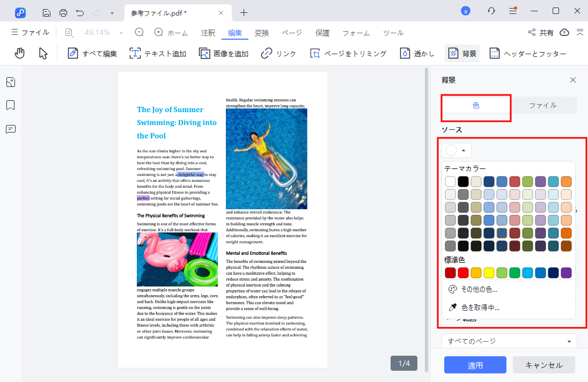The image size is (588, 382).
Task: Open the comments panel icon
Action: coord(10,129)
